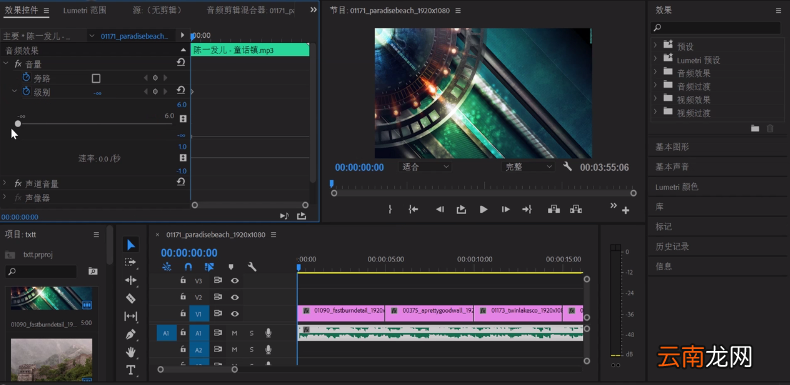Select the Razor tool
Viewport: 790px width, 385px height.
pos(130,298)
